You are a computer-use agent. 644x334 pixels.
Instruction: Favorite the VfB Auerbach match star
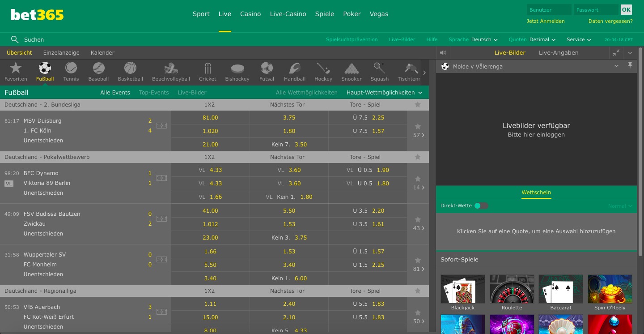tap(418, 313)
